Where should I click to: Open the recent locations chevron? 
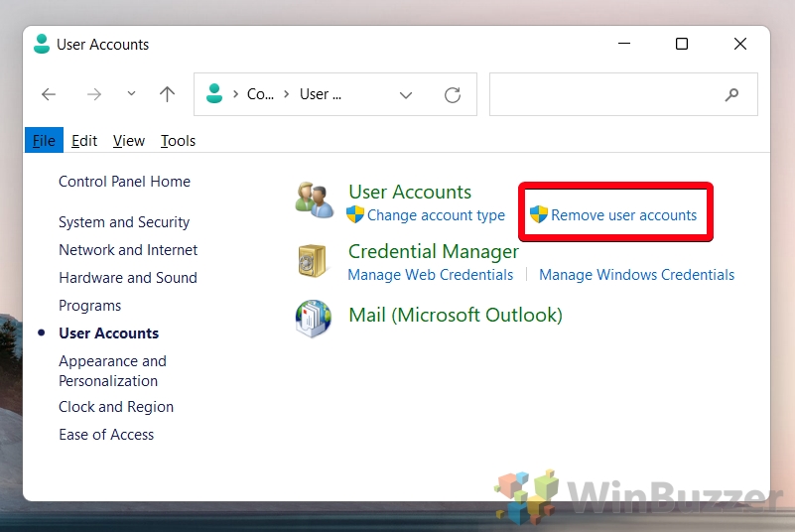point(131,93)
